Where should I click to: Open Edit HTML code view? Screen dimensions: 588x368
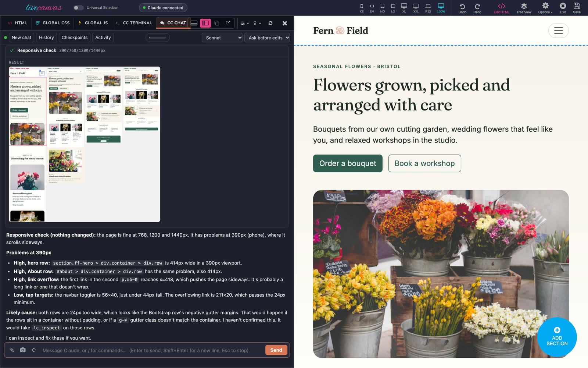point(502,8)
